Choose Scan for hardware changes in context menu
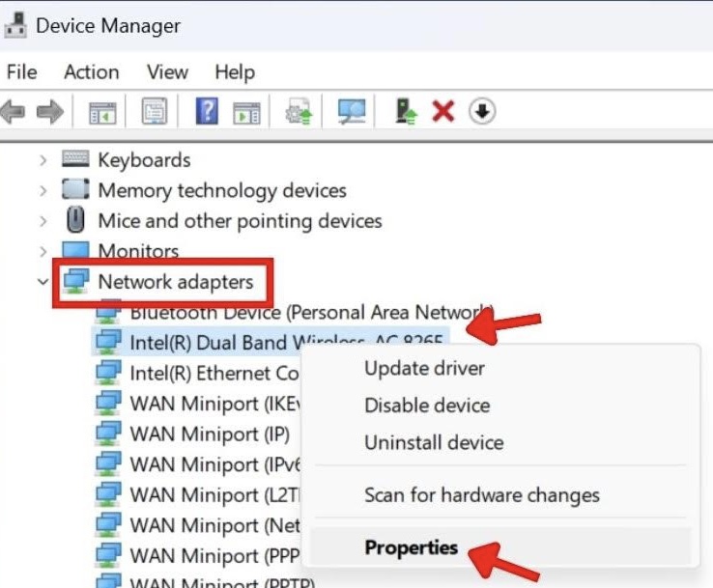 [x=481, y=495]
